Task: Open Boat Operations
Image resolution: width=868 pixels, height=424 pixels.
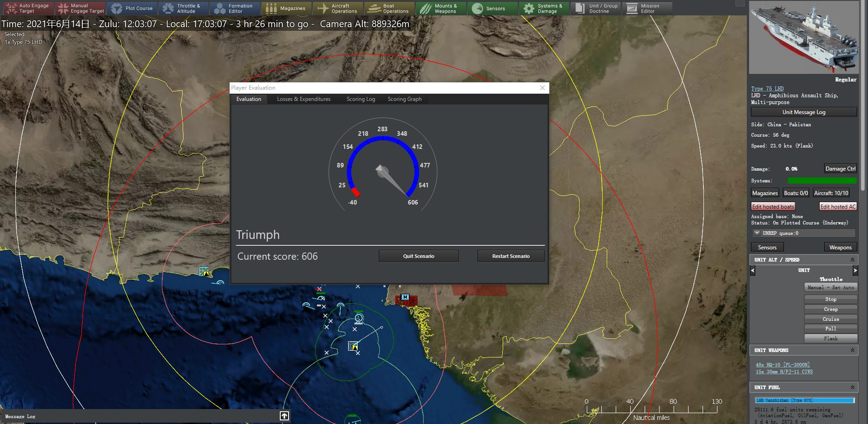Action: [x=389, y=8]
